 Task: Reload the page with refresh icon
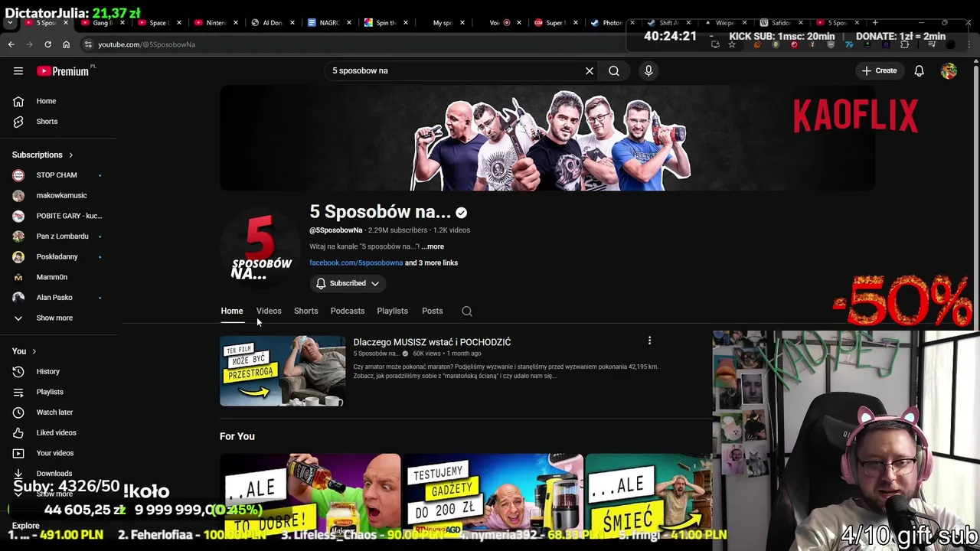tap(47, 44)
